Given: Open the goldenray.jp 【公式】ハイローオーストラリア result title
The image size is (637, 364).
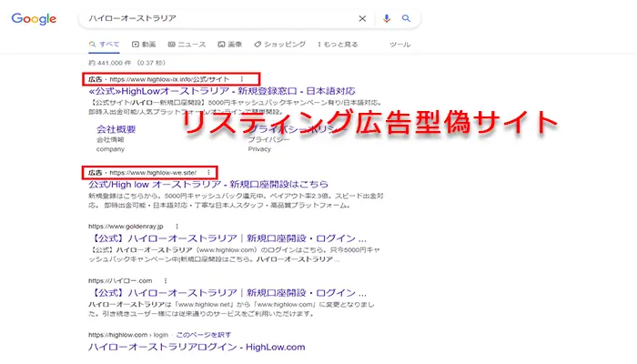Looking at the screenshot, I should 227,238.
